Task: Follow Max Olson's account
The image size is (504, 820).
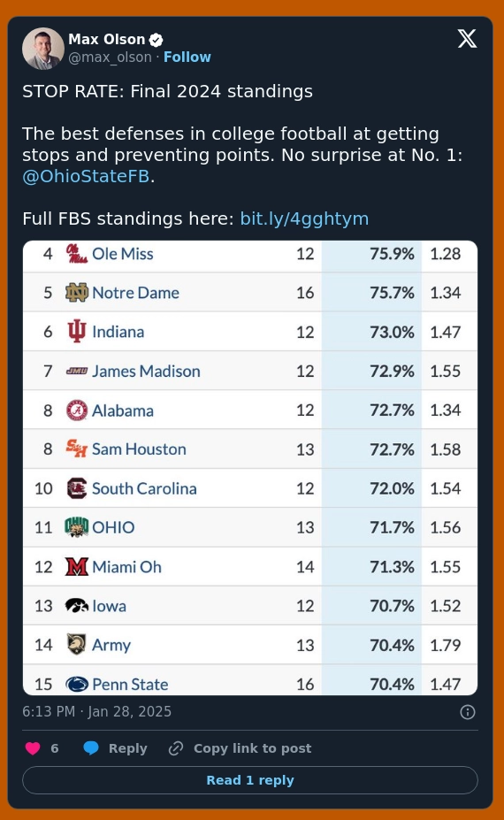Action: tap(187, 57)
